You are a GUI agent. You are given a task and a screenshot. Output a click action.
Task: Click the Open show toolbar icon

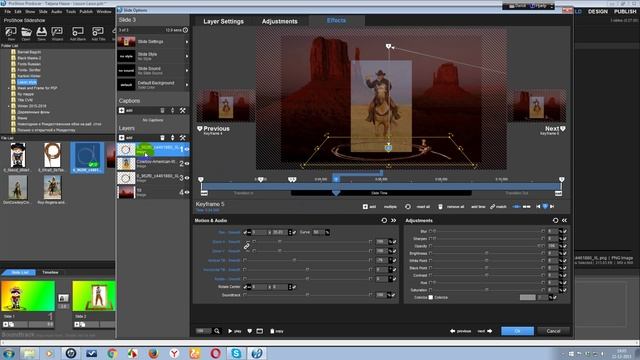[x=26, y=32]
